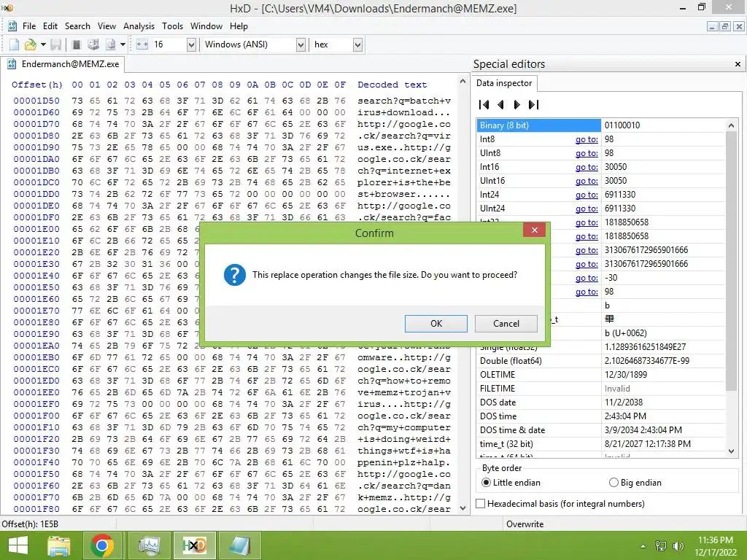The height and width of the screenshot is (560, 747).
Task: Select the Data inspector tab
Action: [504, 83]
